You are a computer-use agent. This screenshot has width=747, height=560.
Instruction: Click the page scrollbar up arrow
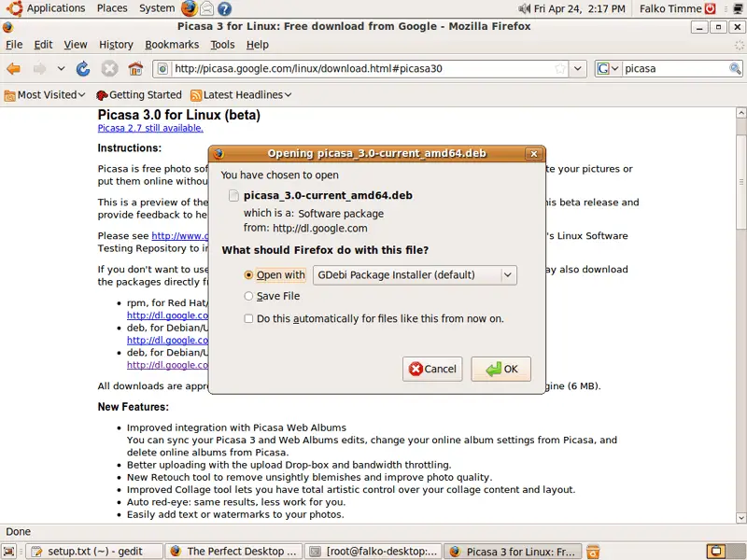(x=740, y=113)
